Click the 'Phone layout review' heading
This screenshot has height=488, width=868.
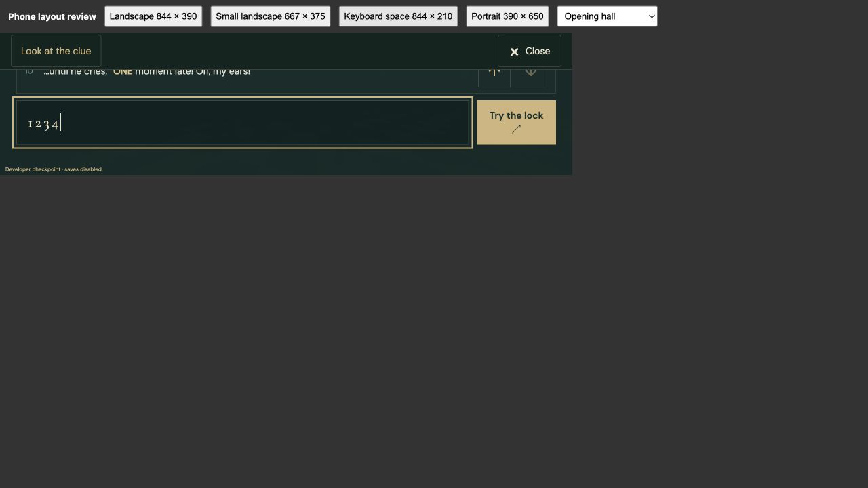click(52, 16)
